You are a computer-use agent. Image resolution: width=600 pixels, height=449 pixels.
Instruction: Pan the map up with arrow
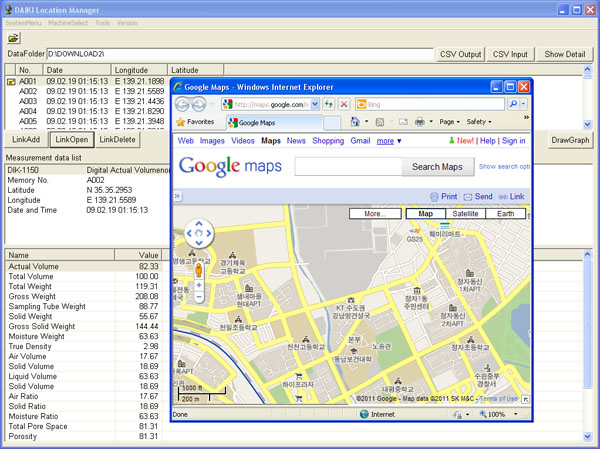click(199, 224)
